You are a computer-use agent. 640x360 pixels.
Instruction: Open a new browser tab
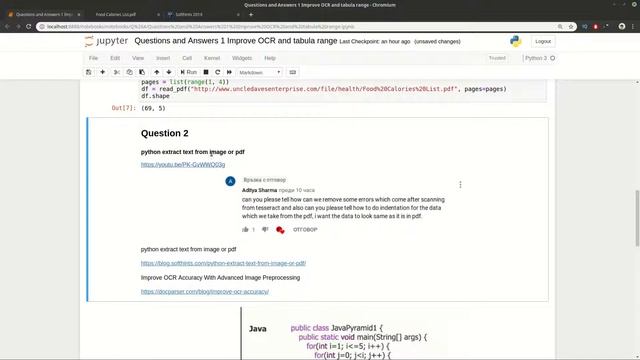[251, 14]
